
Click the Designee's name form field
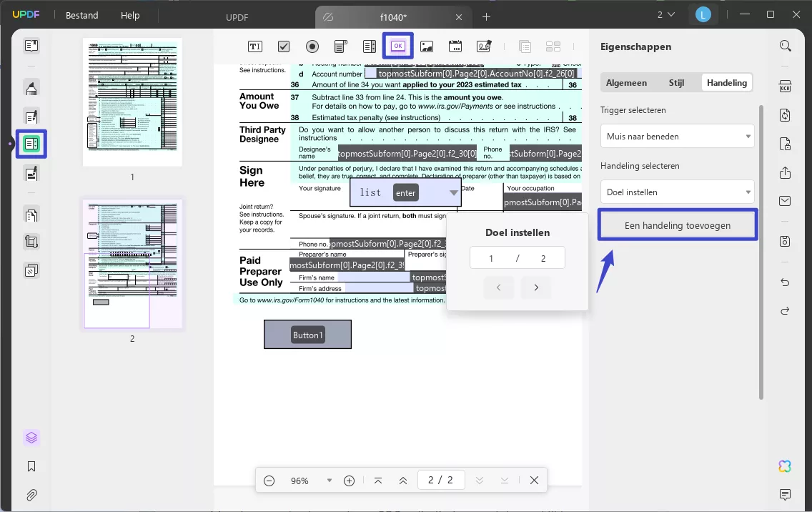tap(407, 154)
